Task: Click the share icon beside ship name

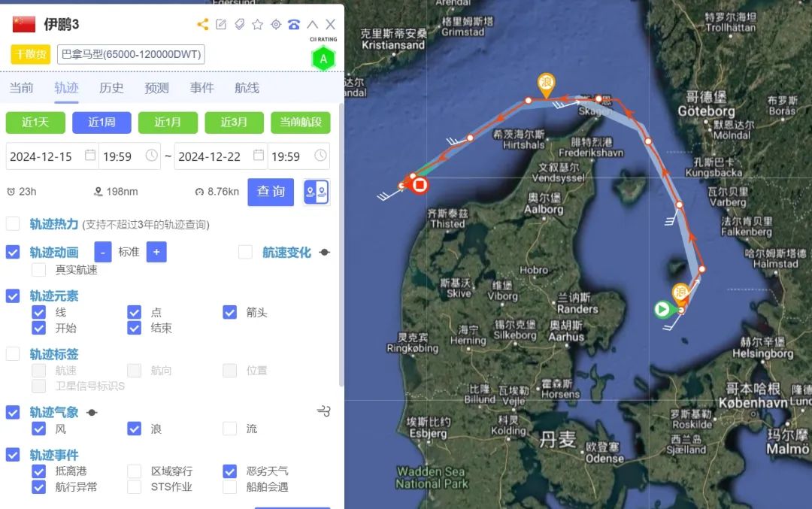Action: tap(203, 24)
